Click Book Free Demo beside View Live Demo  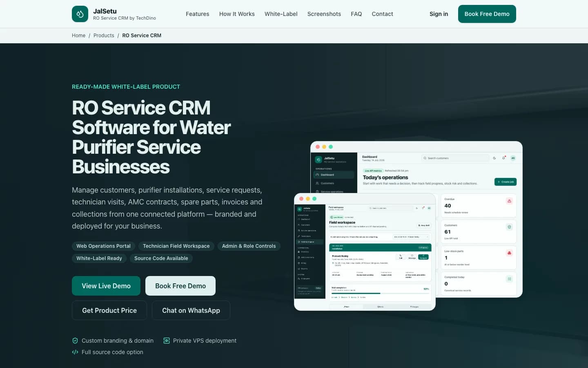(x=180, y=286)
